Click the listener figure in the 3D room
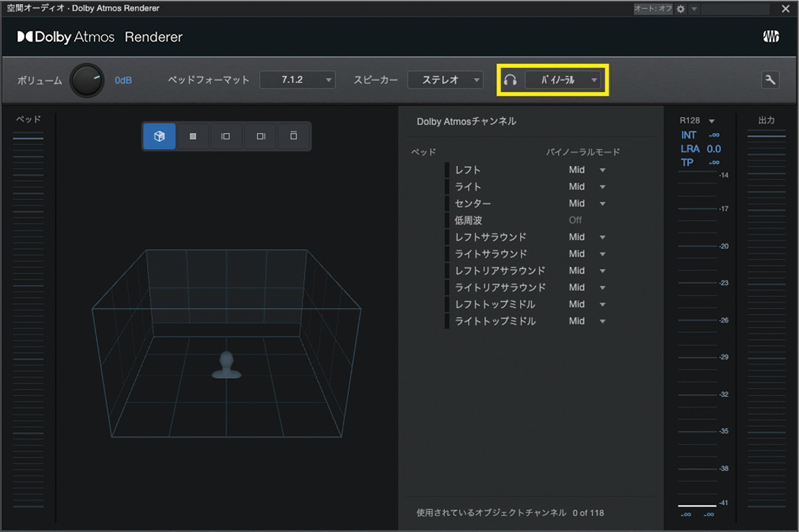The height and width of the screenshot is (532, 799). pyautogui.click(x=226, y=367)
